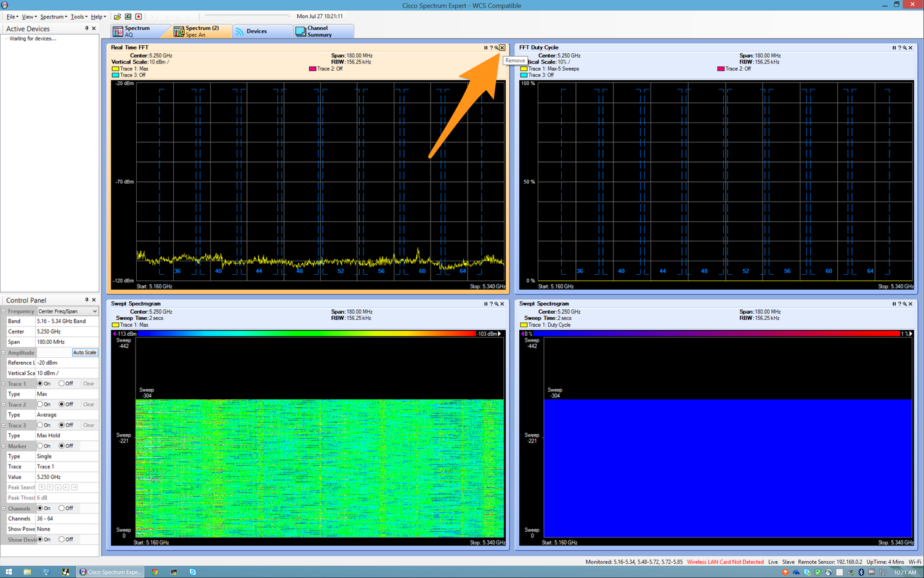The height and width of the screenshot is (578, 924).
Task: Open Skype from the Windows taskbar
Action: pyautogui.click(x=193, y=572)
